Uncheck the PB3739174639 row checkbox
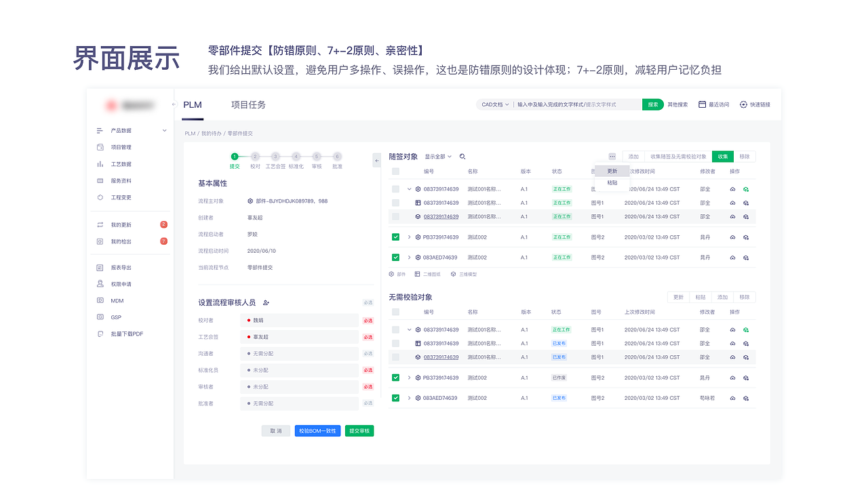 (395, 237)
